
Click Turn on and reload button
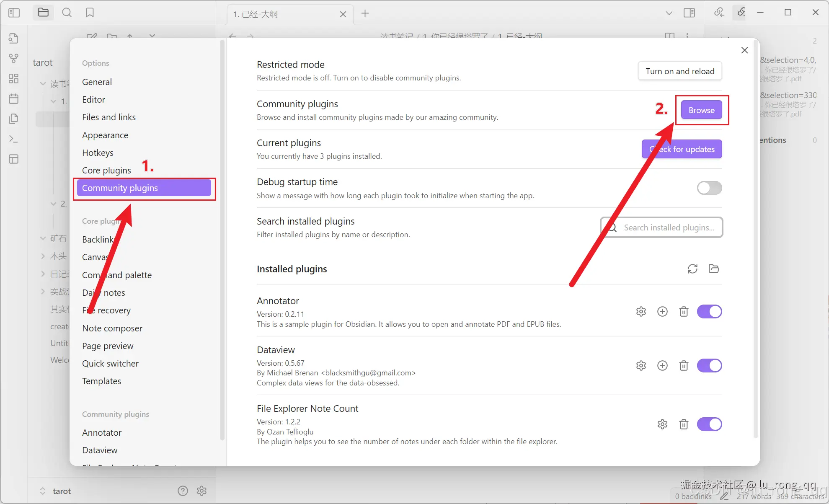click(x=680, y=71)
